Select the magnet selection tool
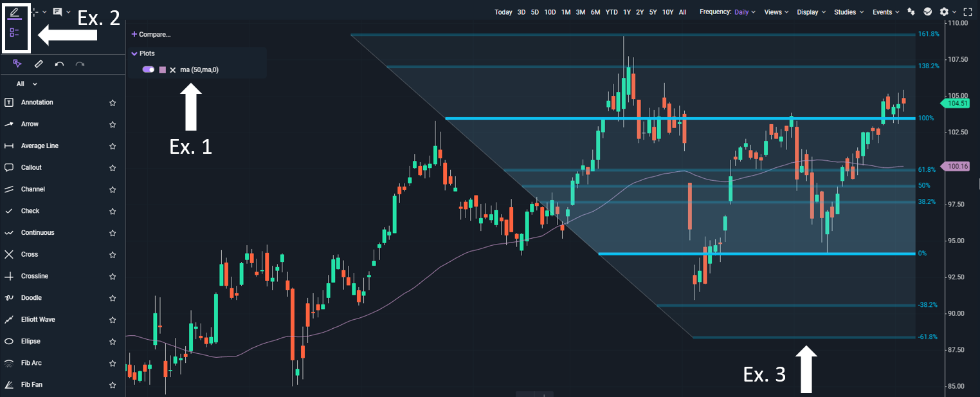This screenshot has height=397, width=980. pyautogui.click(x=17, y=64)
